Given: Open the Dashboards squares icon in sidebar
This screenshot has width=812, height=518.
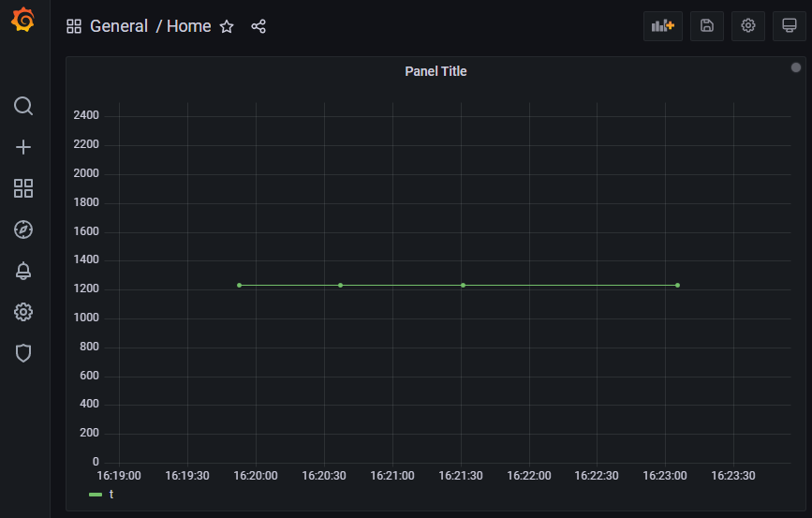Looking at the screenshot, I should (x=23, y=188).
